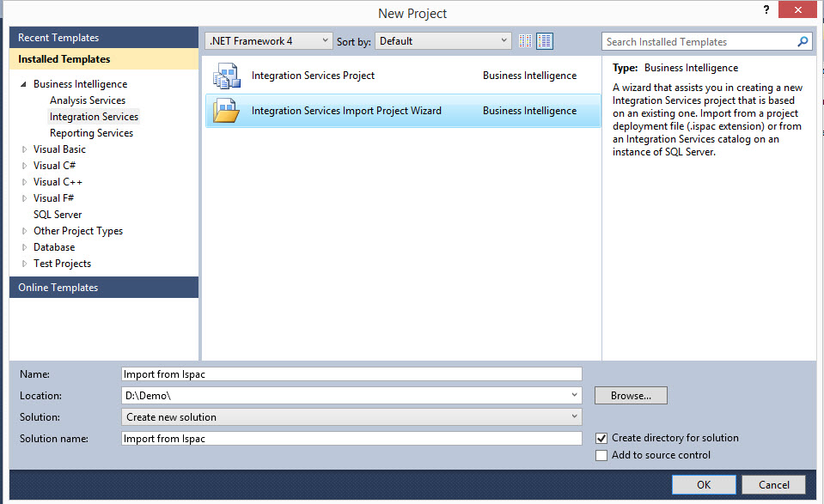This screenshot has height=504, width=824.
Task: Select Analysis Services in the template tree
Action: [x=87, y=100]
